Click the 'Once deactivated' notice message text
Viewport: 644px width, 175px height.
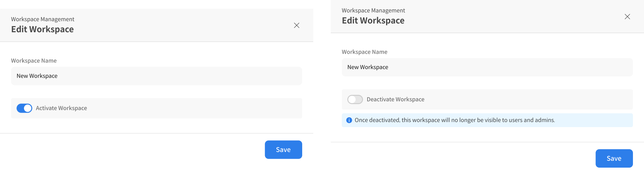[455, 120]
